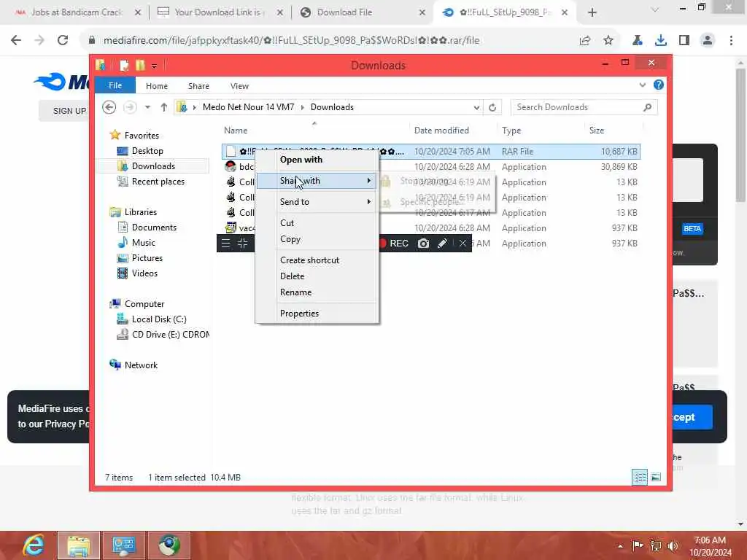Switch to large icons view layout
This screenshot has width=747, height=560.
coord(656,477)
